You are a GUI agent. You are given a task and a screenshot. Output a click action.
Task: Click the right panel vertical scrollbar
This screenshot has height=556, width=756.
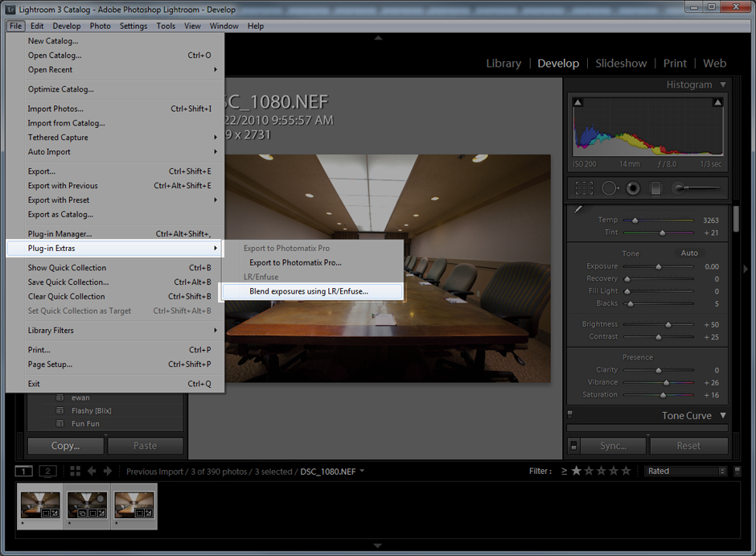pyautogui.click(x=736, y=220)
